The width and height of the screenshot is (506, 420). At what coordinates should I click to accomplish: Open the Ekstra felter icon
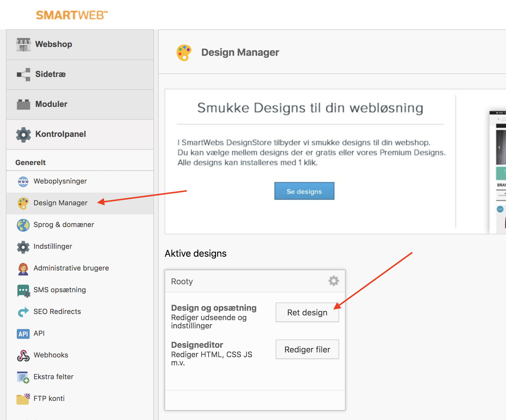[23, 377]
